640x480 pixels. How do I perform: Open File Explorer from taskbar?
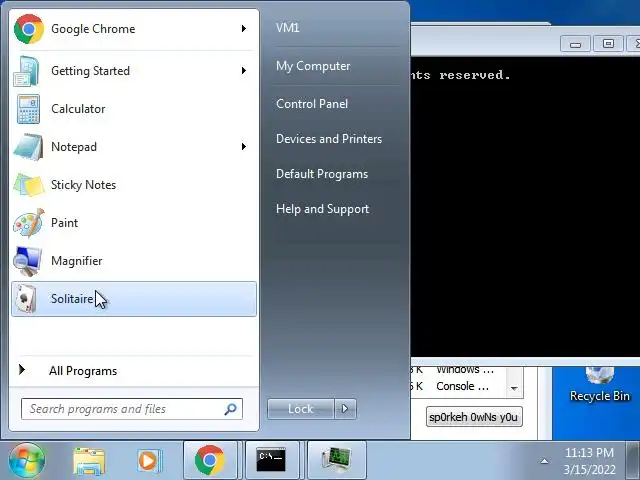(x=89, y=461)
